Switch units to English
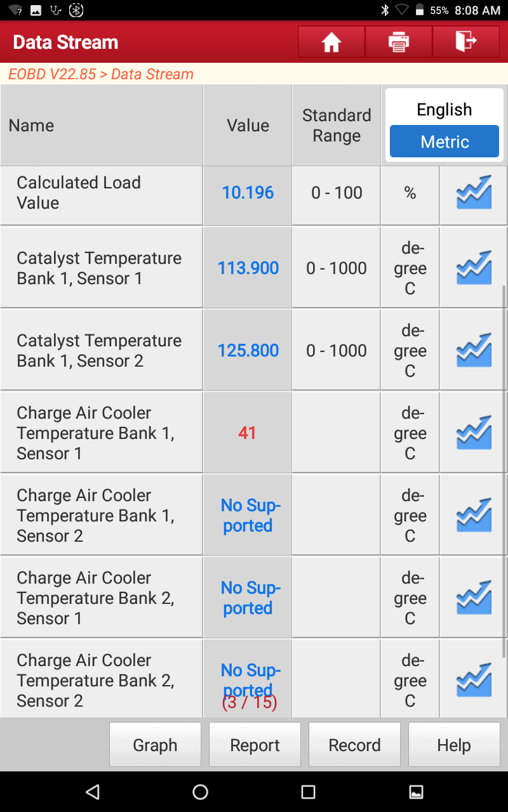The width and height of the screenshot is (508, 812). click(444, 110)
